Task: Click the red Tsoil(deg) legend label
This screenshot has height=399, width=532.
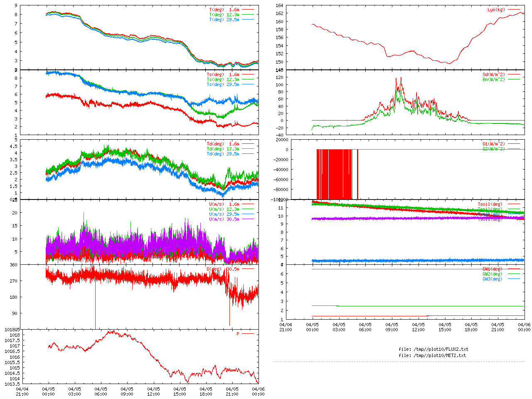Action: click(x=490, y=204)
